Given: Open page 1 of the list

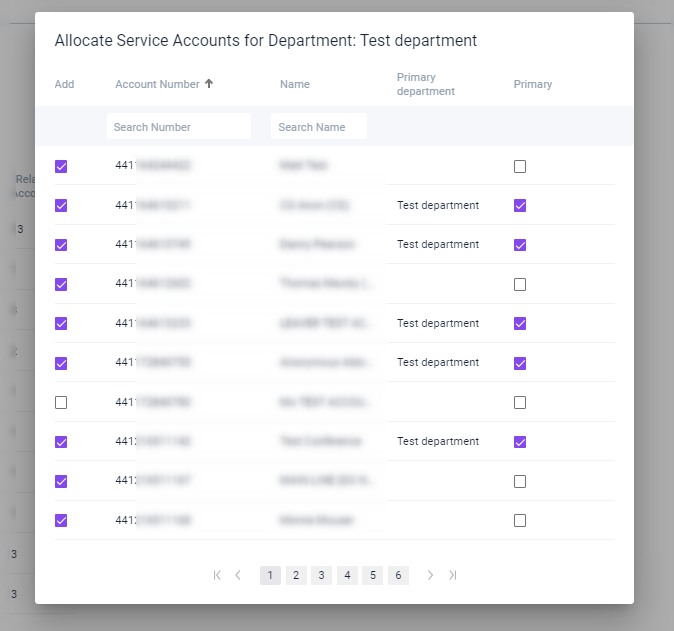Looking at the screenshot, I should click(x=270, y=575).
